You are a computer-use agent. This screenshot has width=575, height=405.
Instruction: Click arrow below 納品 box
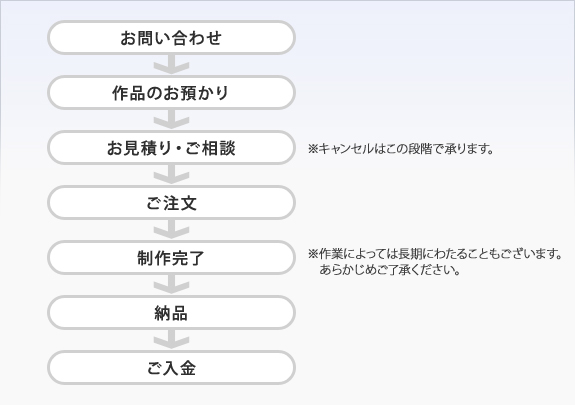click(171, 340)
